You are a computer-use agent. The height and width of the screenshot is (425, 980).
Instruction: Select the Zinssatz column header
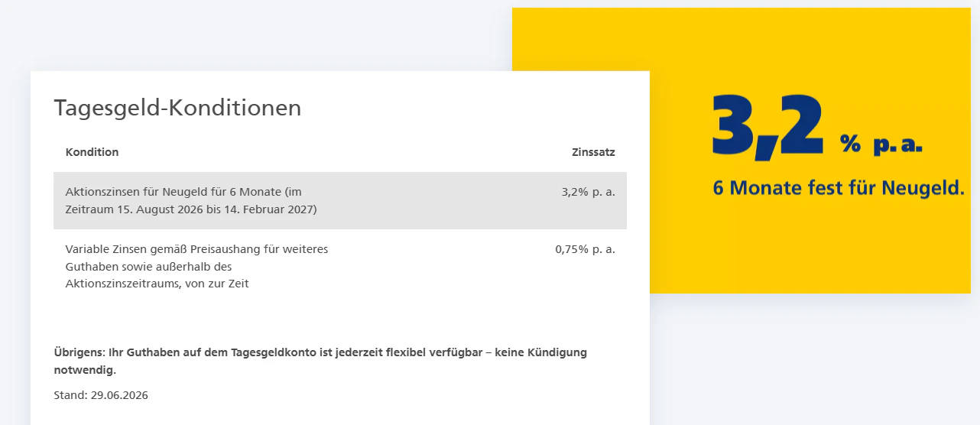[593, 152]
